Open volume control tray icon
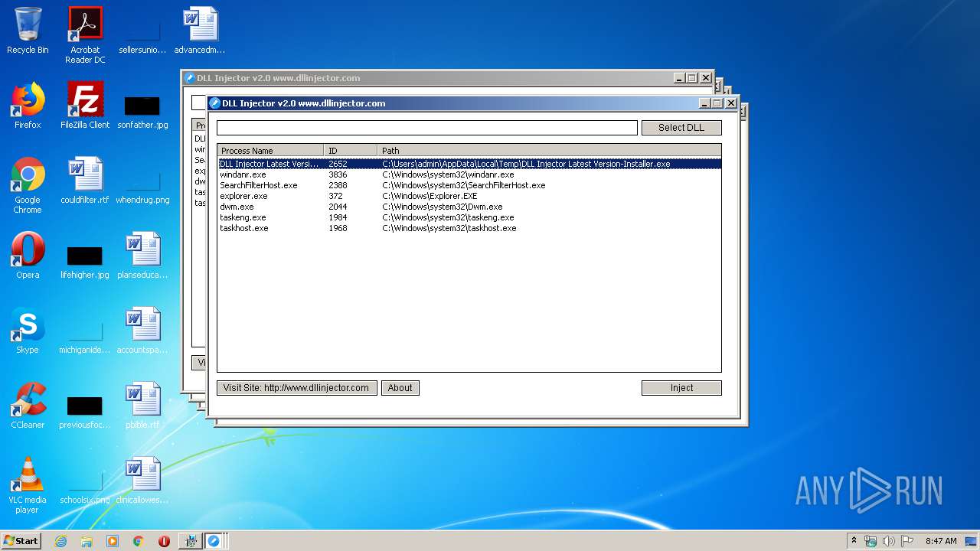 [x=889, y=541]
